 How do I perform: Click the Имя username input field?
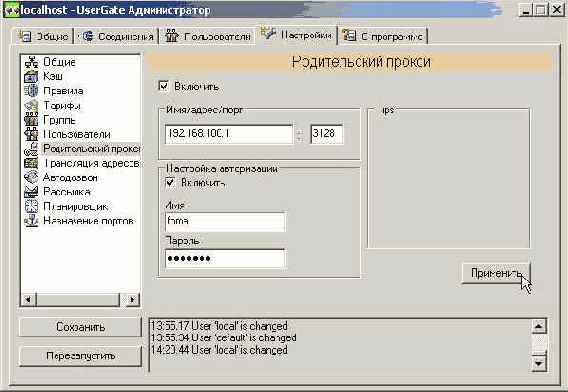coord(225,221)
